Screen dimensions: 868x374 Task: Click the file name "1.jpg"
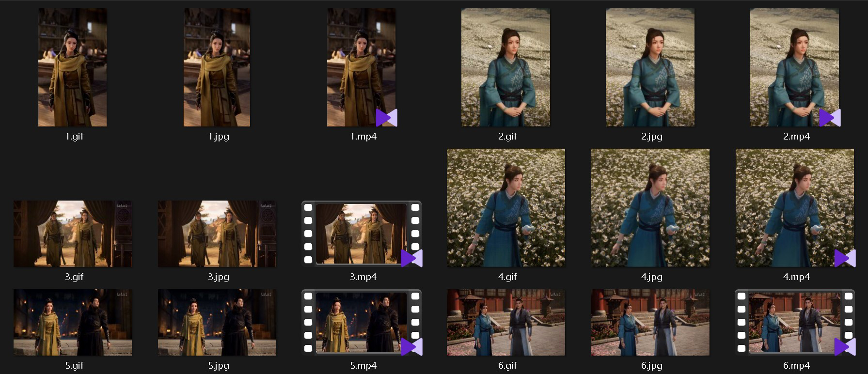coord(219,137)
